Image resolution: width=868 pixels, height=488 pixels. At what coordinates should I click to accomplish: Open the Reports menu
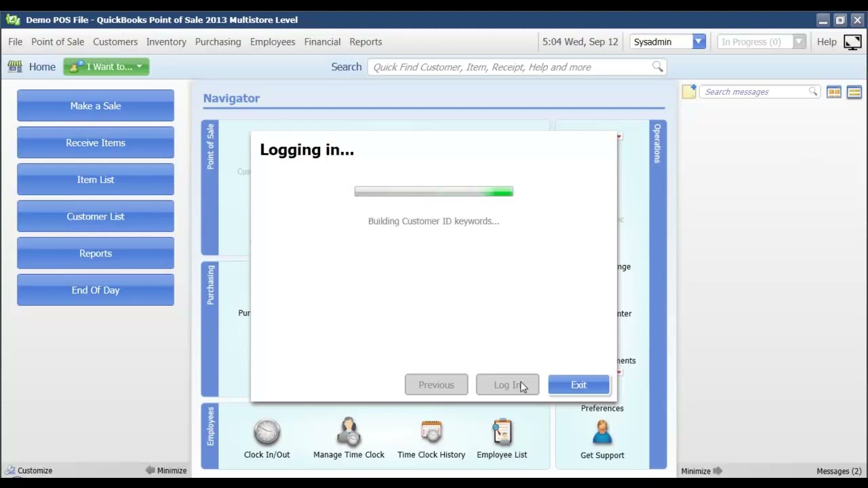tap(366, 42)
